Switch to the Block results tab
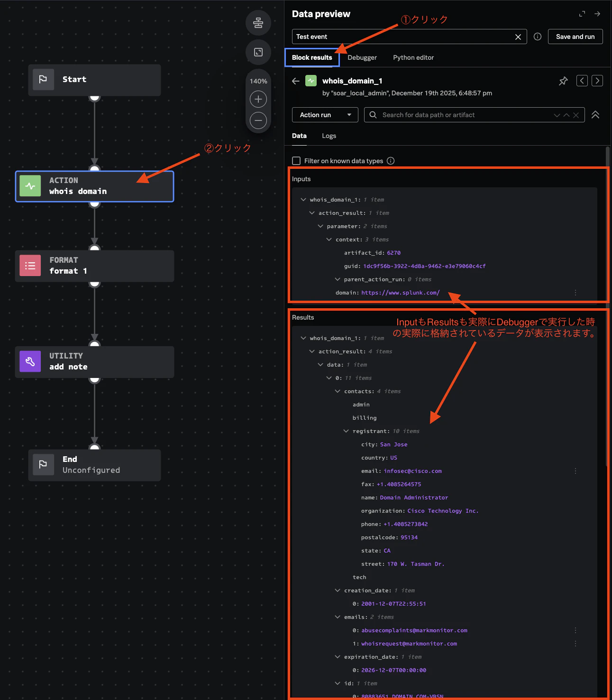Viewport: 612px width, 700px height. (x=312, y=57)
